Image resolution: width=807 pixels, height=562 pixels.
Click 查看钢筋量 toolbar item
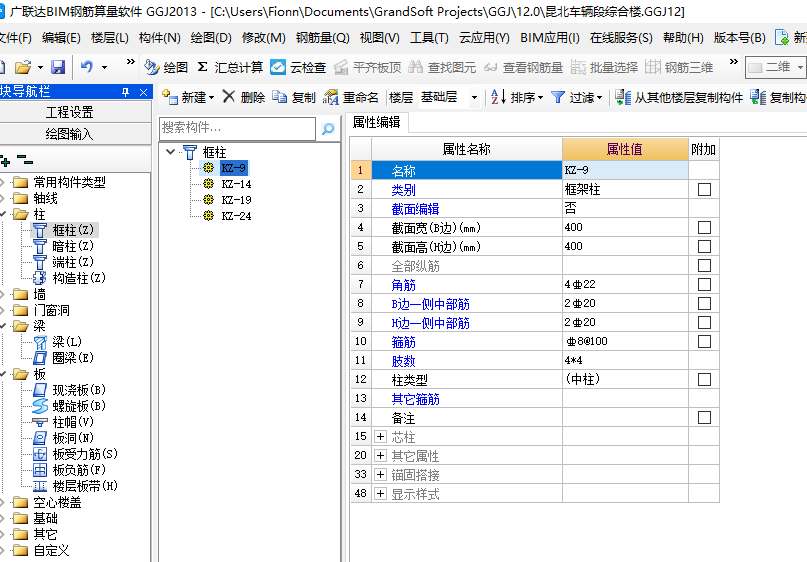click(x=523, y=67)
